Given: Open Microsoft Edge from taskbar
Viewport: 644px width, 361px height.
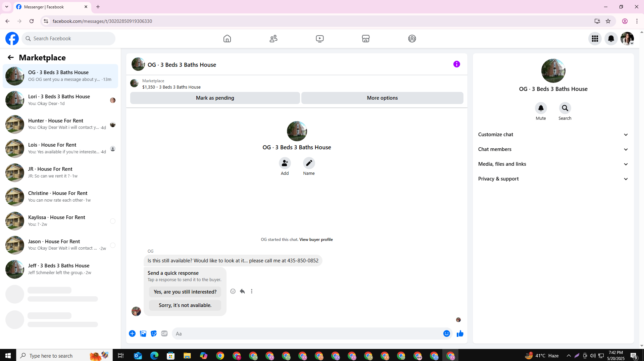Looking at the screenshot, I should (x=154, y=356).
